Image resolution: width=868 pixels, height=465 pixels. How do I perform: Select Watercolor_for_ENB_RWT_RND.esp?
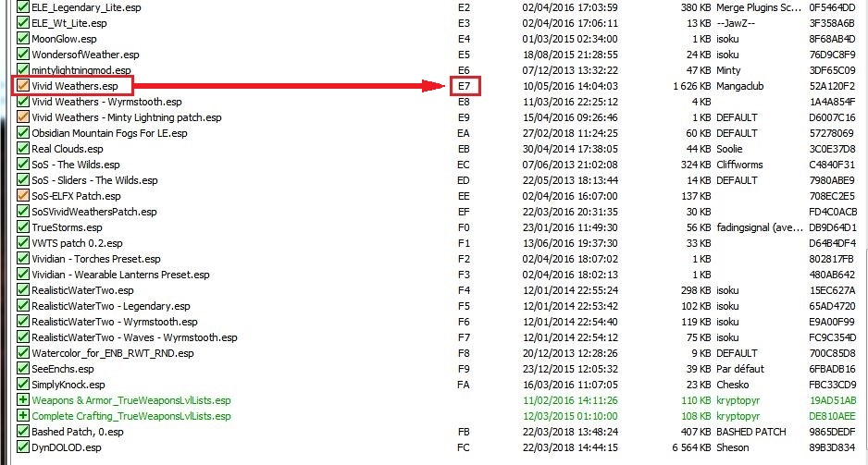click(x=113, y=353)
